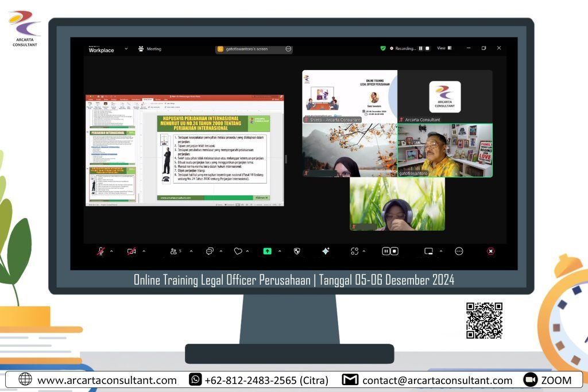Open the AI Companion sparkle icon
Image resolution: width=588 pixels, height=392 pixels.
pos(326,251)
